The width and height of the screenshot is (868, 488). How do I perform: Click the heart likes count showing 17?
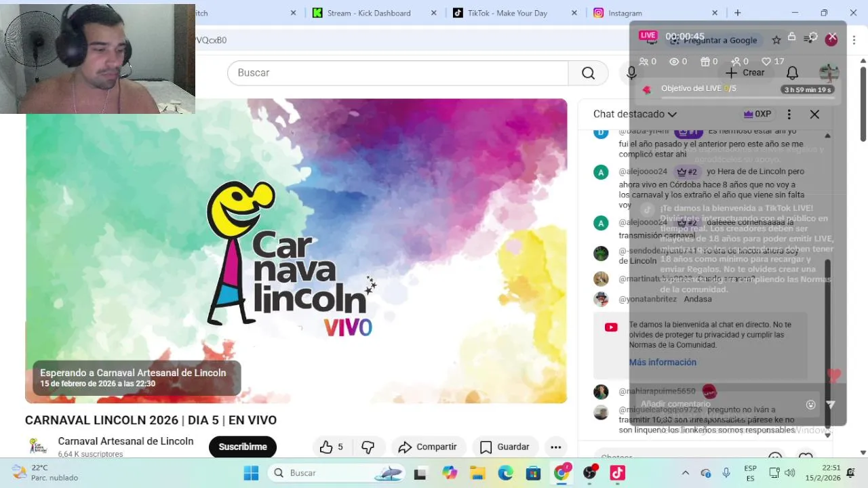[772, 62]
